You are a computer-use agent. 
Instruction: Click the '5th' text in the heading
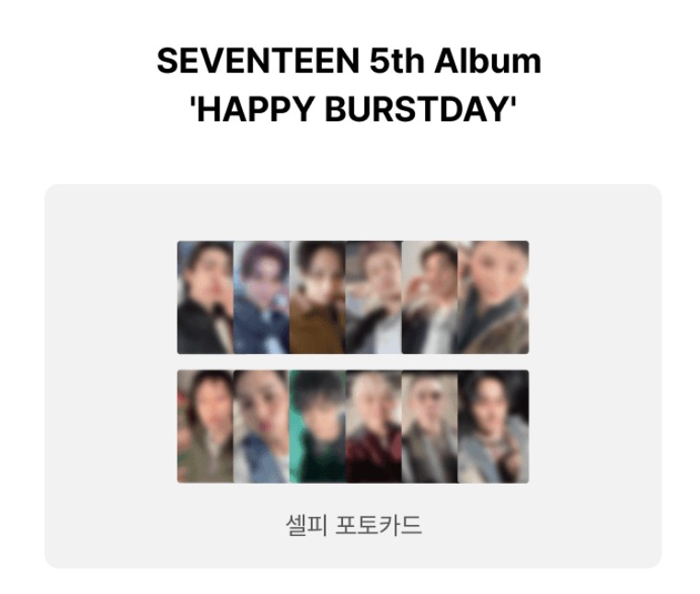[396, 61]
